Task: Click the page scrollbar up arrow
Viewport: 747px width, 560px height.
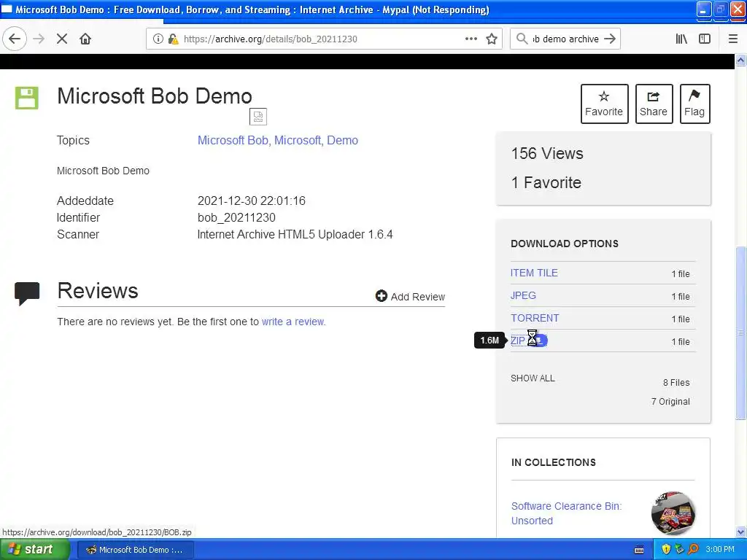Action: coord(741,60)
